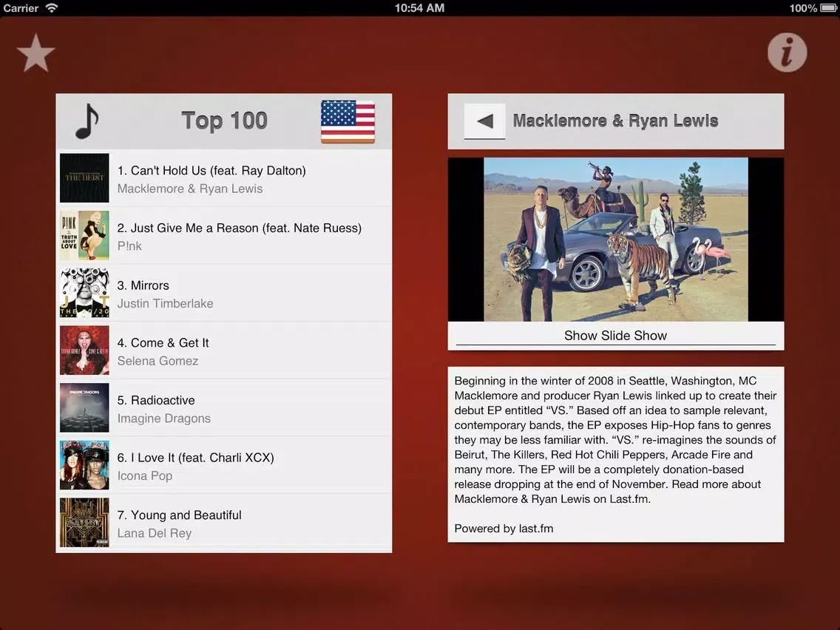Select song 3. Mirrors
Screen dimensions: 840x630
(x=224, y=293)
